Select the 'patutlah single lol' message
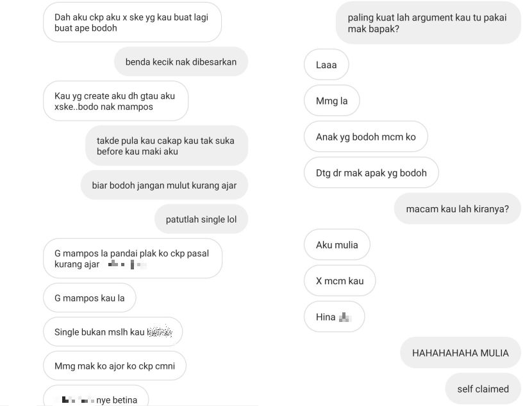This screenshot has width=532, height=406. [201, 219]
